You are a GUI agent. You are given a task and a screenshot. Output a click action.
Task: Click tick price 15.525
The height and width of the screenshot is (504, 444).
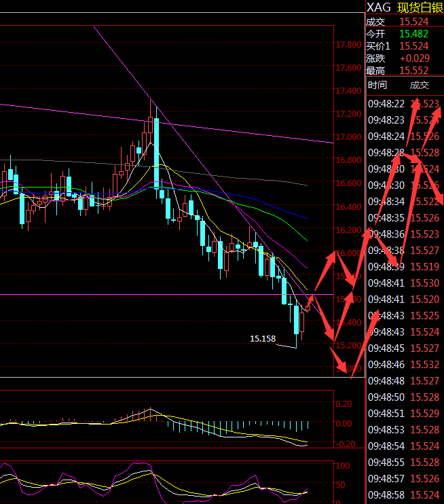(425, 316)
